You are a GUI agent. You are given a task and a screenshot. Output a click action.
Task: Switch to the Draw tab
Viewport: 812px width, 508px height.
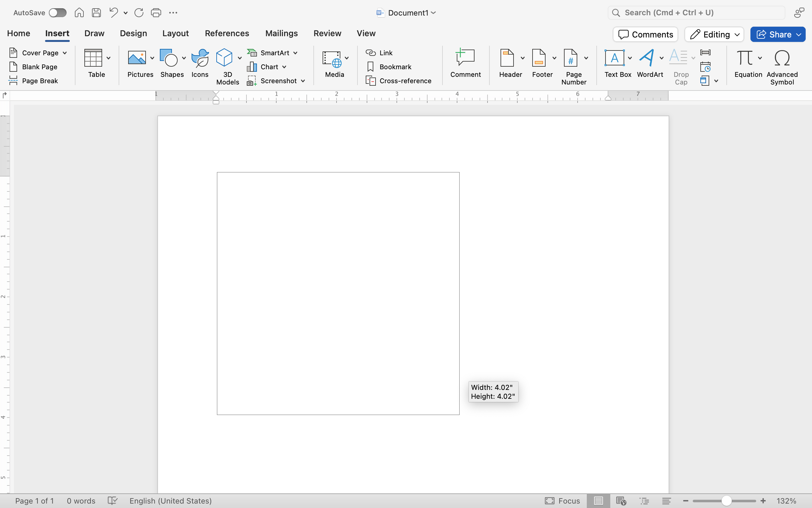94,33
